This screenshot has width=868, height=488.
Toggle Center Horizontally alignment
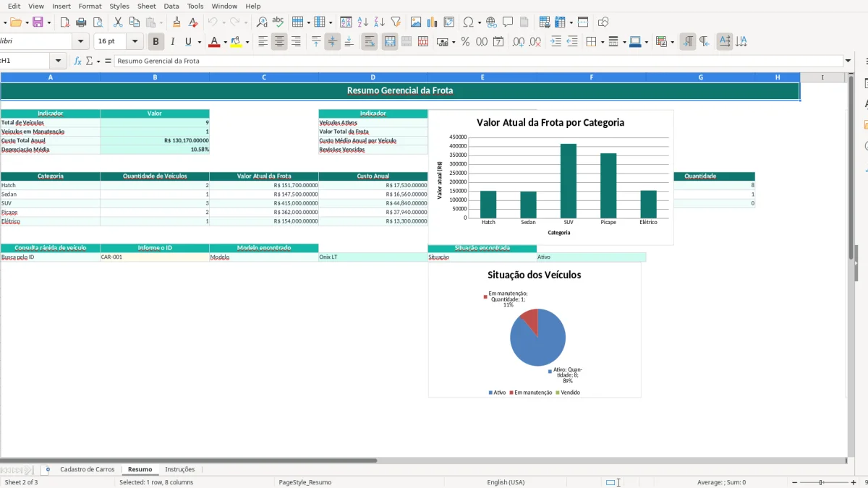click(279, 42)
